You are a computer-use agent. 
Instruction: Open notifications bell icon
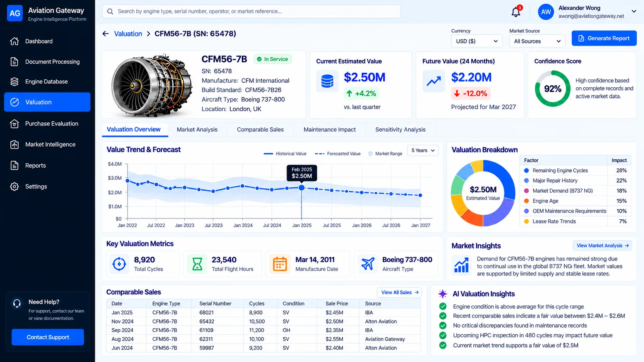(x=516, y=12)
